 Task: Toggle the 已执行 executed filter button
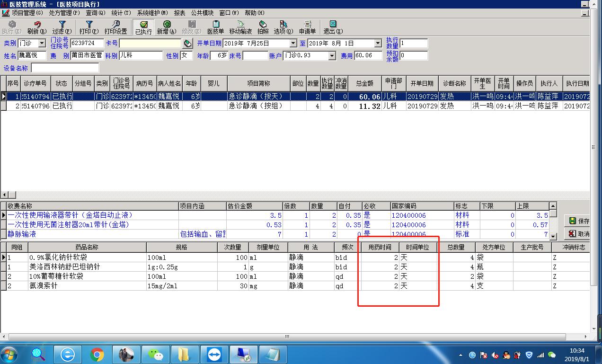[143, 27]
